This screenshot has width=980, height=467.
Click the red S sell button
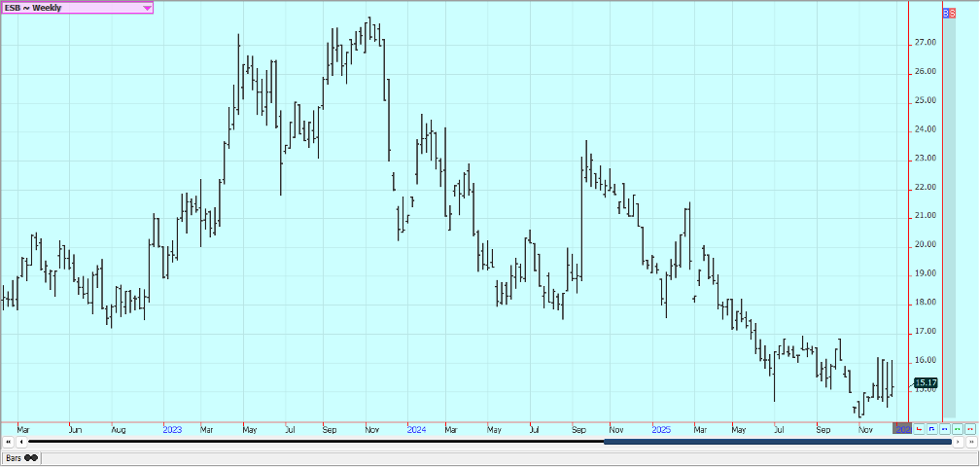click(952, 13)
